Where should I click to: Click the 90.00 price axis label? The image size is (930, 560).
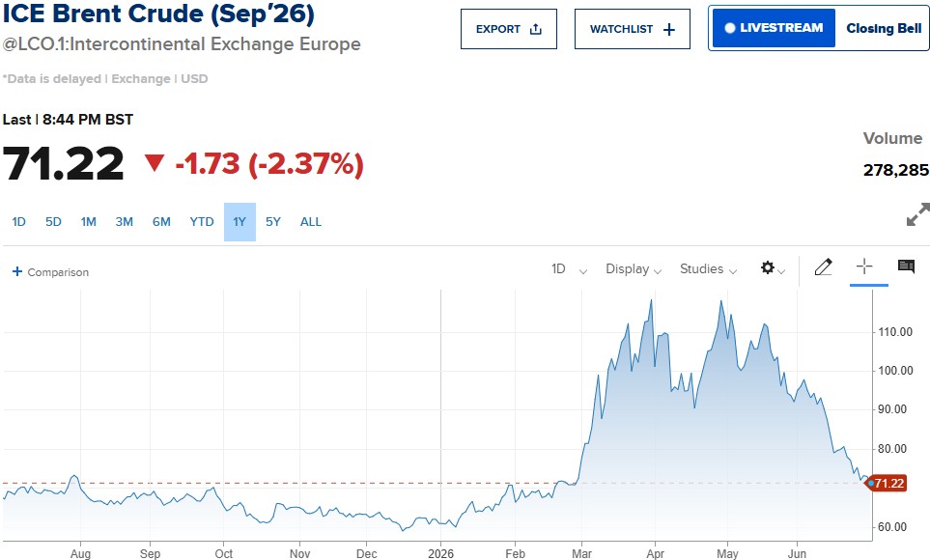(892, 409)
